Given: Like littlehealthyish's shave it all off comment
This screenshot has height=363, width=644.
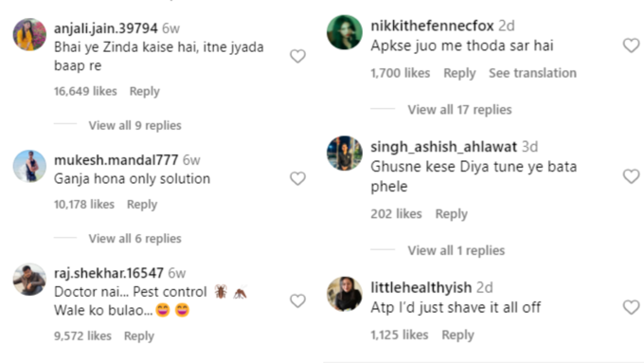Looking at the screenshot, I should coord(632,307).
